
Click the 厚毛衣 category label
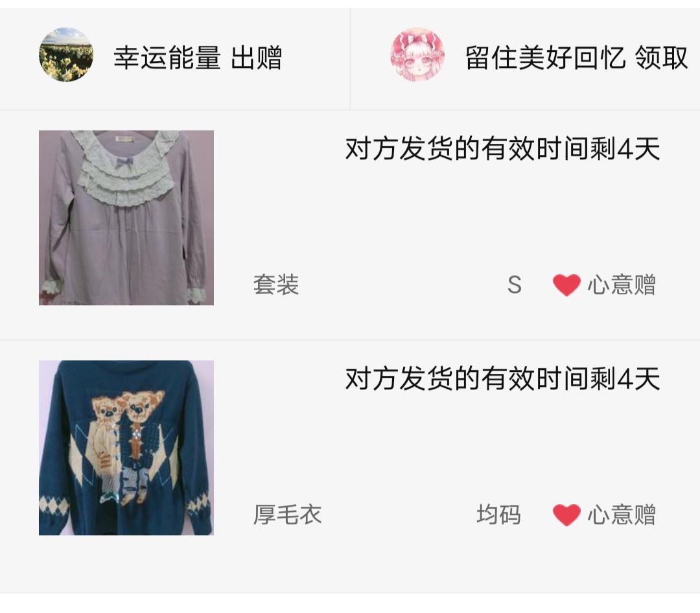tap(288, 515)
